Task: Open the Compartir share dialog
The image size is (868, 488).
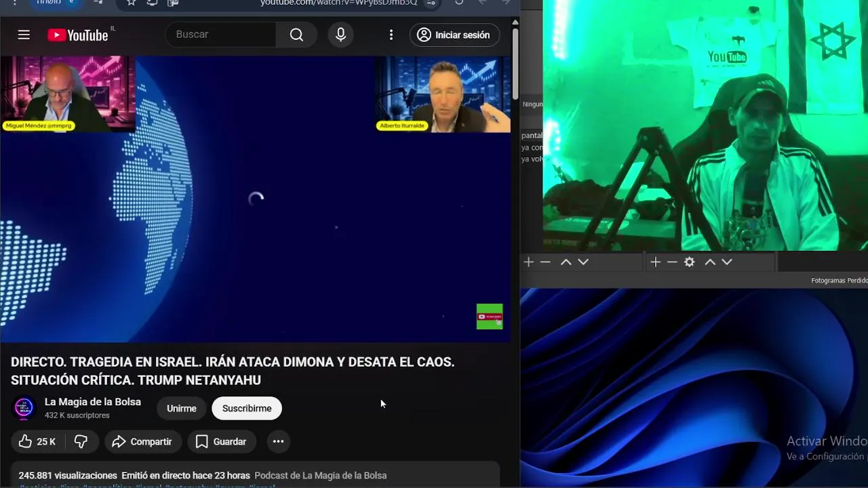Action: point(142,441)
